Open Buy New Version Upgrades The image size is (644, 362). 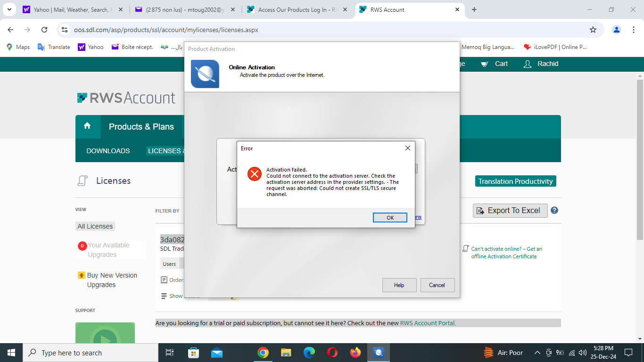point(112,280)
